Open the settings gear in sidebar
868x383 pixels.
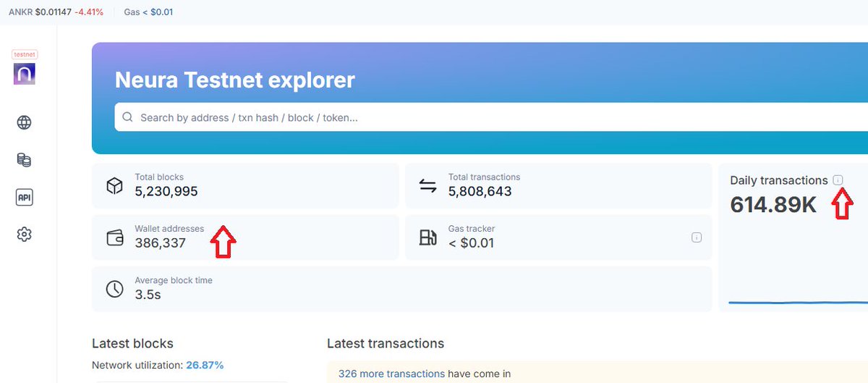pos(24,235)
